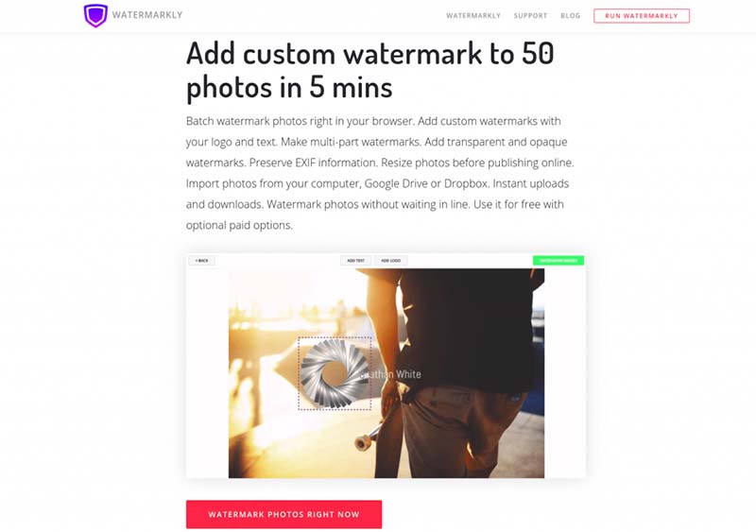Click the purple shield Watermarkly logo icon
This screenshot has height=532, width=756.
(x=95, y=15)
